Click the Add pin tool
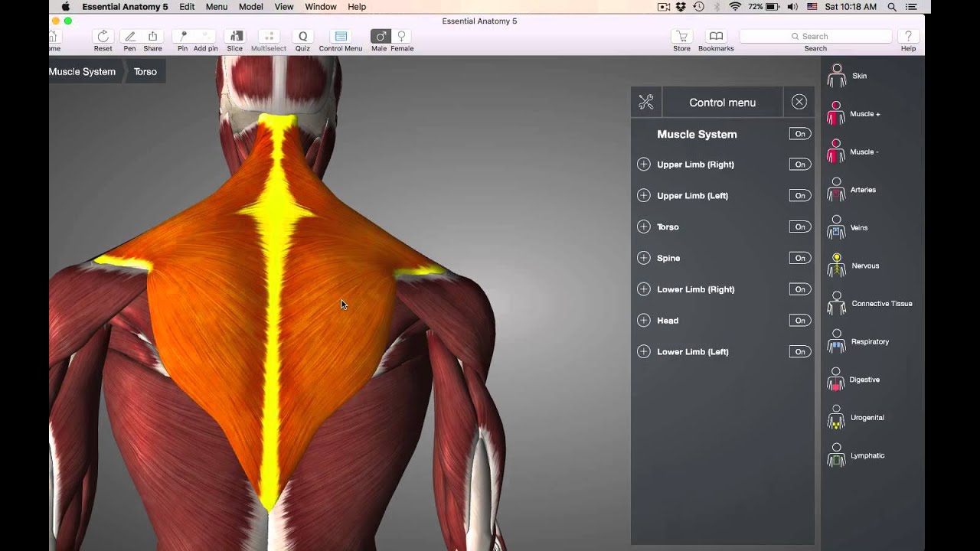 click(205, 36)
